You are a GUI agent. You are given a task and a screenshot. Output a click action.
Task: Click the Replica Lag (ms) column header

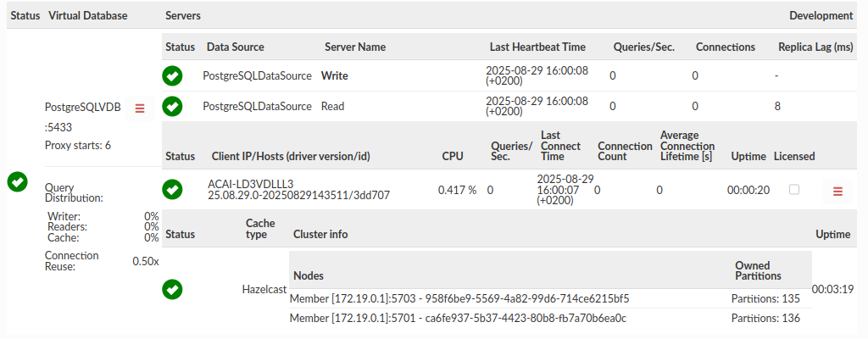click(815, 47)
